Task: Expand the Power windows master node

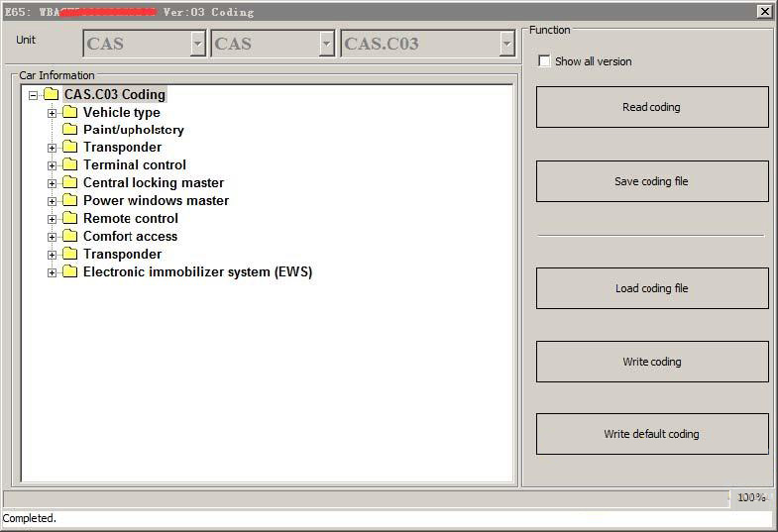Action: (x=53, y=201)
